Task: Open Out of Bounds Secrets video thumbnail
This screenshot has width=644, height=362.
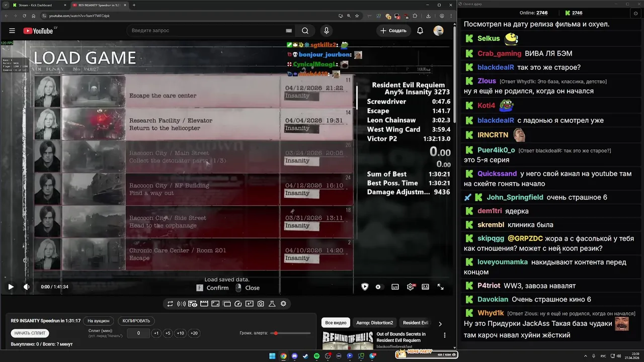Action: 347,340
